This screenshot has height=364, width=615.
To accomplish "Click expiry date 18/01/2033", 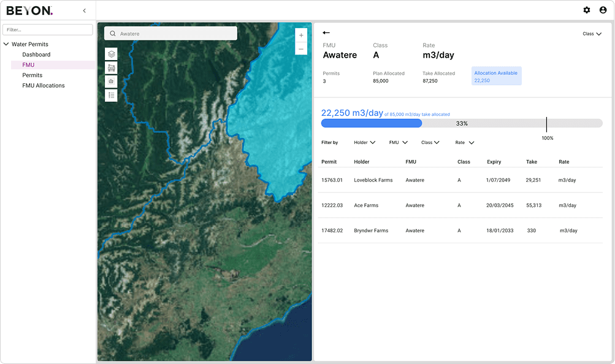I will [500, 231].
